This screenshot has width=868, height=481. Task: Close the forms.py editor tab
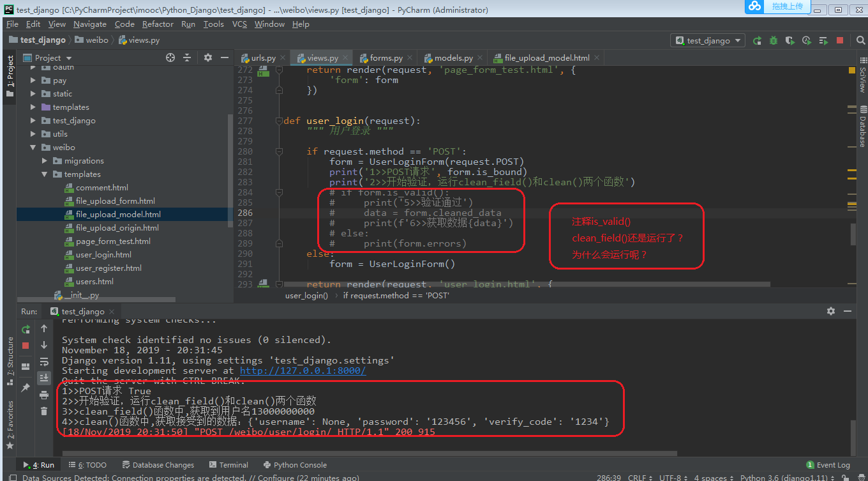[x=408, y=58]
